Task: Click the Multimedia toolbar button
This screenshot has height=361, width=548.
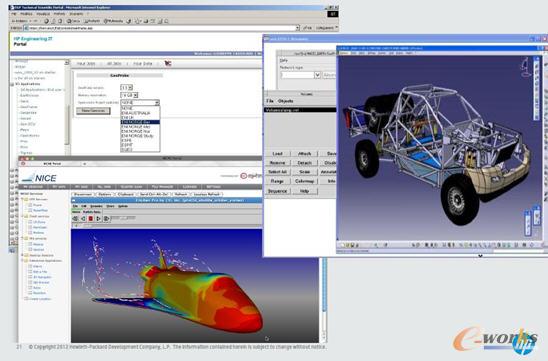Action: [x=113, y=21]
